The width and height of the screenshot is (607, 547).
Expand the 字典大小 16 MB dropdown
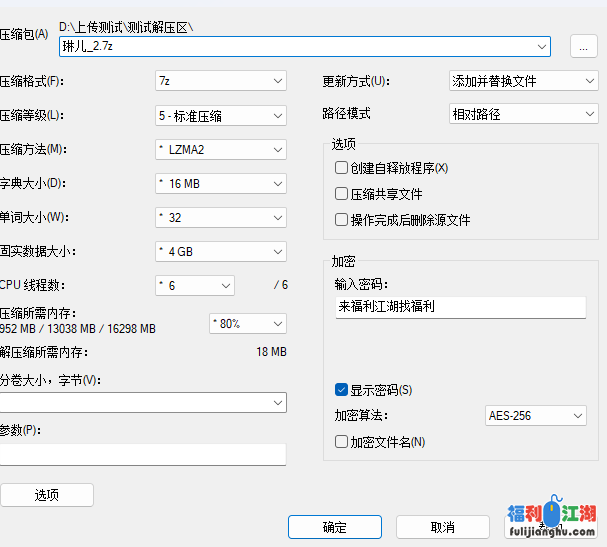coord(220,184)
